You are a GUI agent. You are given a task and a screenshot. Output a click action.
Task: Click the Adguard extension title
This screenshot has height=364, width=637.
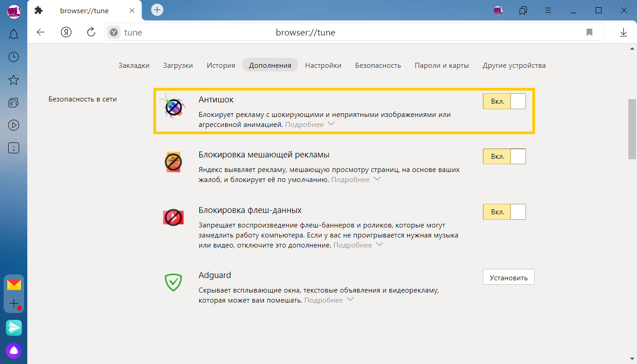coord(215,275)
